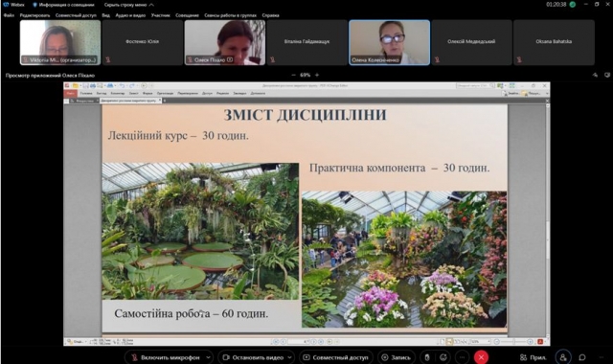The image size is (613, 364).
Task: Open the participants panel icon
Action: tap(563, 357)
